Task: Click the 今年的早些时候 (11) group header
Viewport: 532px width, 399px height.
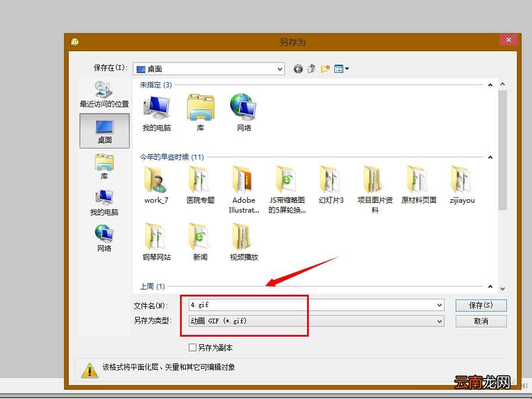Action: pos(172,157)
